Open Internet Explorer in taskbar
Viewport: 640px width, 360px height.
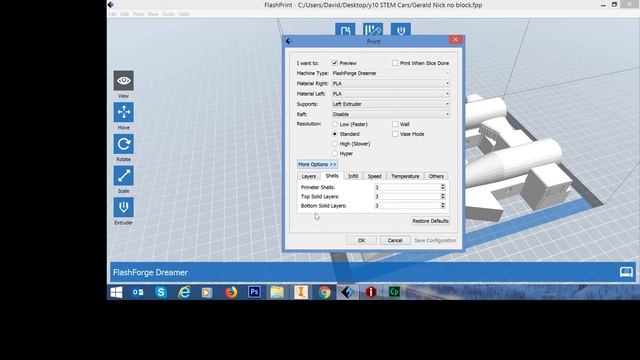(x=184, y=292)
